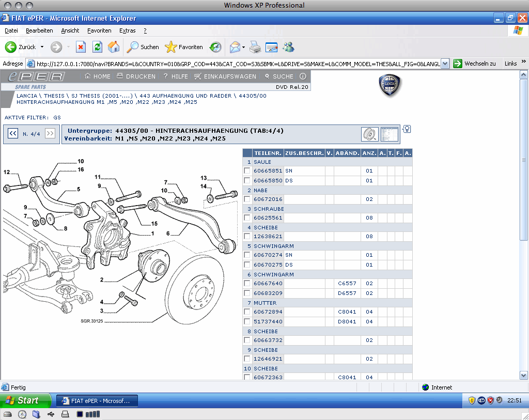Viewport: 529px width, 420px height.
Task: Click the Windows Start button
Action: [26, 400]
